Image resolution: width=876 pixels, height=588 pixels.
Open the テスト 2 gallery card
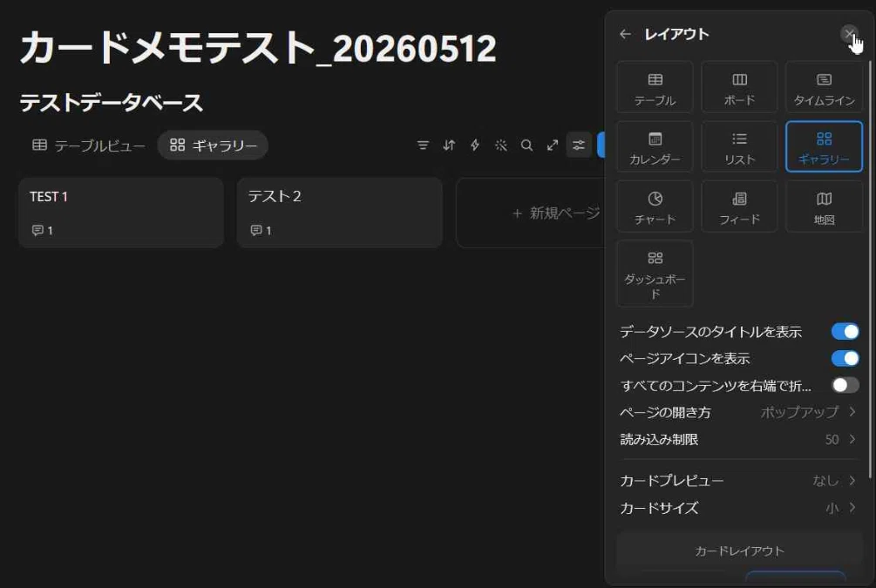[x=340, y=213]
